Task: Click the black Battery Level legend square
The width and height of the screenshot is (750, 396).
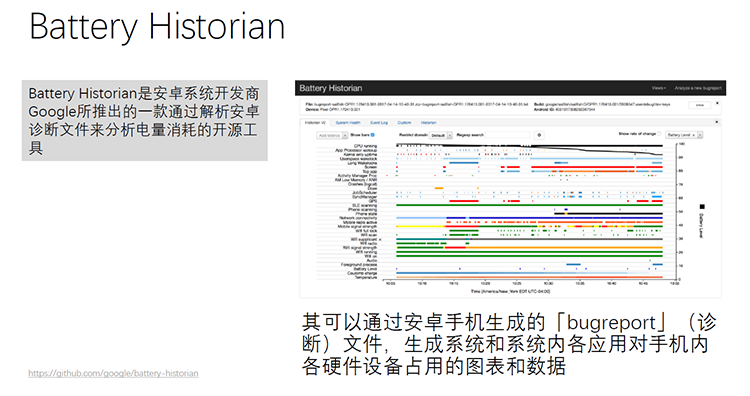Action: click(702, 207)
